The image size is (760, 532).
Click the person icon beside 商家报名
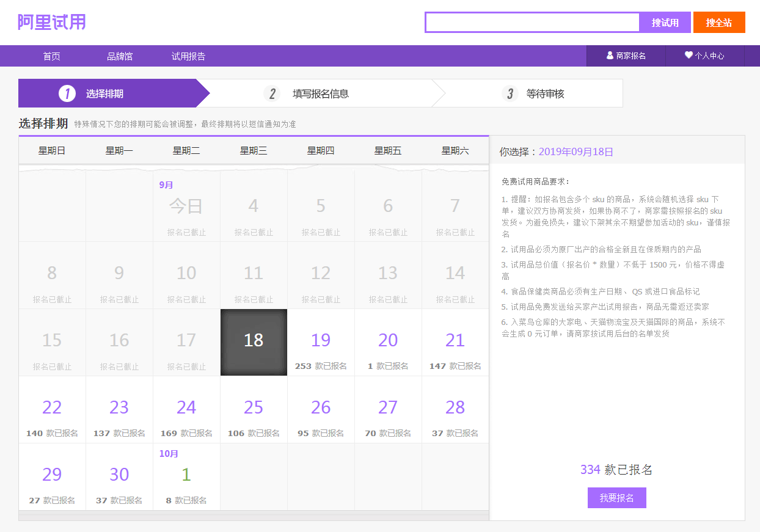[x=610, y=56]
